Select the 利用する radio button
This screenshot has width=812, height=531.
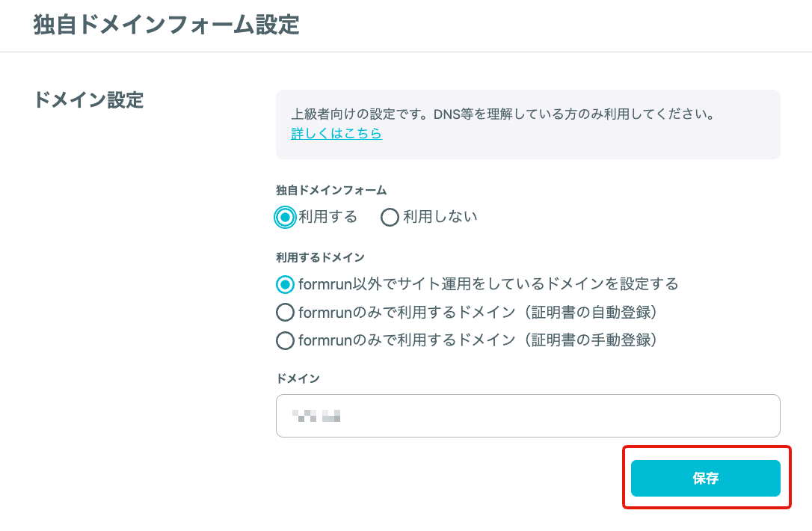coord(285,217)
